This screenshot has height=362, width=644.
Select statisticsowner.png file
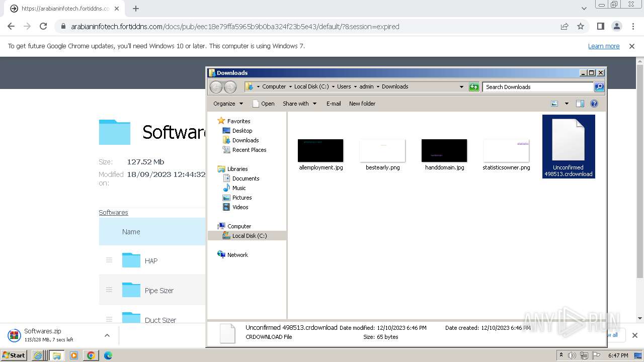coord(506,155)
